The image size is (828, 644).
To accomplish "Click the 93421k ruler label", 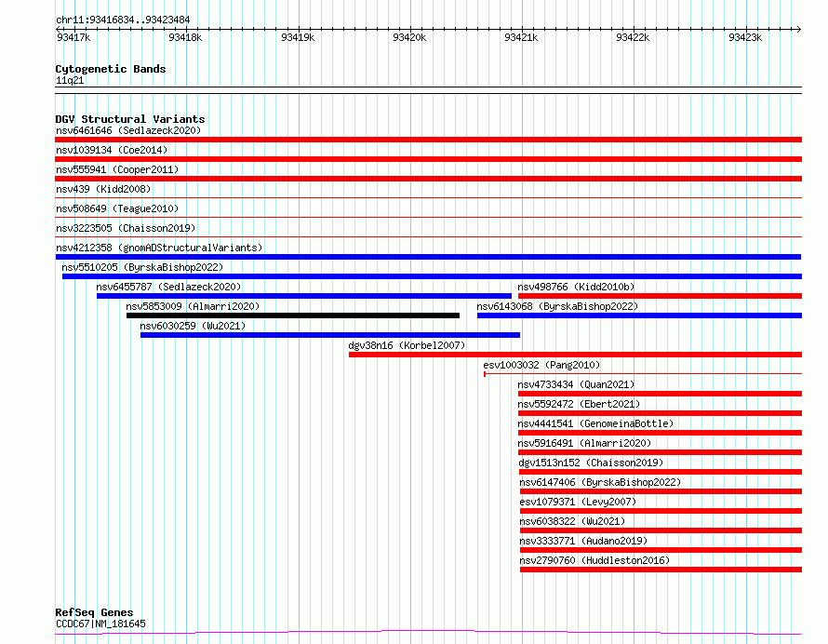I will pos(521,37).
